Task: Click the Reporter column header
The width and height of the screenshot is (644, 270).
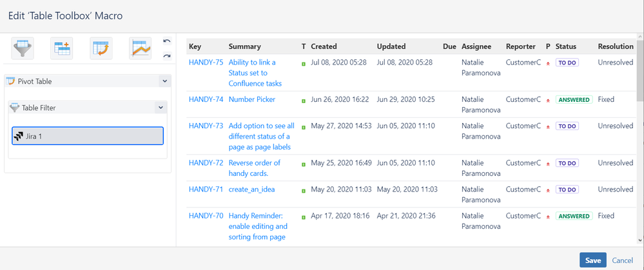Action: click(x=521, y=46)
